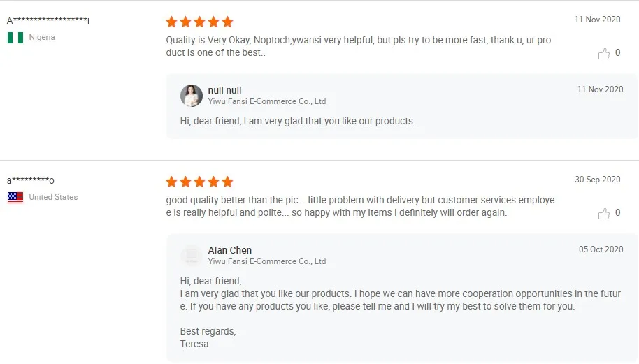Click thumbs-up on United States review
The height and width of the screenshot is (364, 639).
(x=604, y=214)
